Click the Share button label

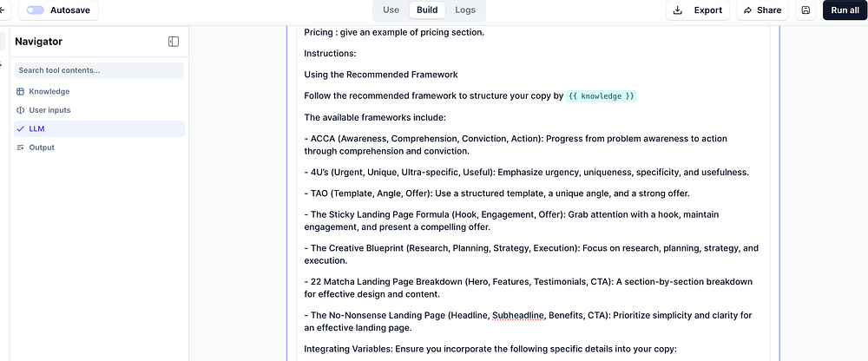(769, 10)
